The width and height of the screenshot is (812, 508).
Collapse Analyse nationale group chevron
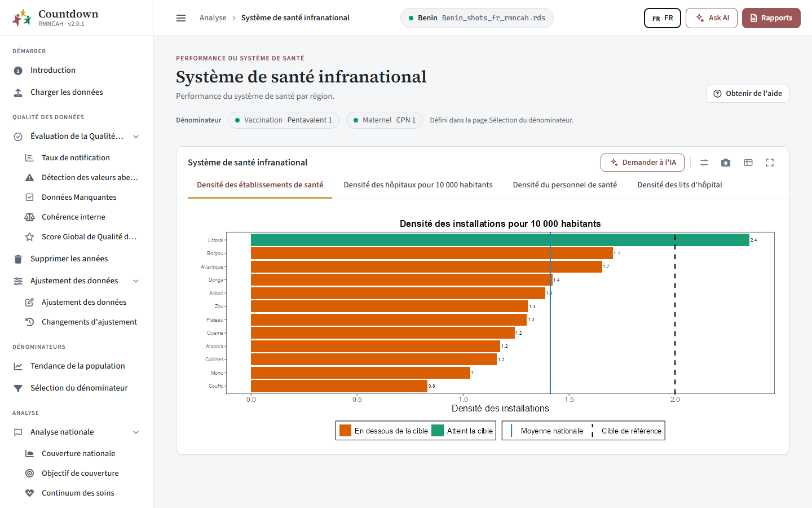click(136, 432)
